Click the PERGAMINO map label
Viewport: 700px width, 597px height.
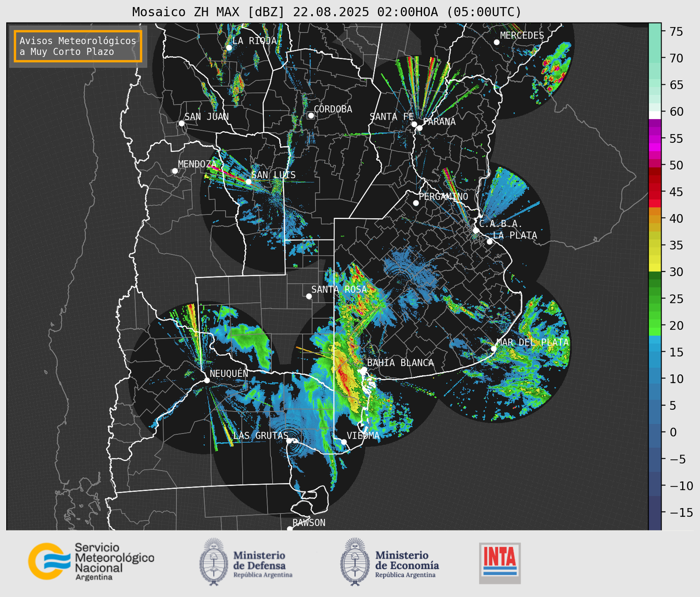(x=444, y=196)
